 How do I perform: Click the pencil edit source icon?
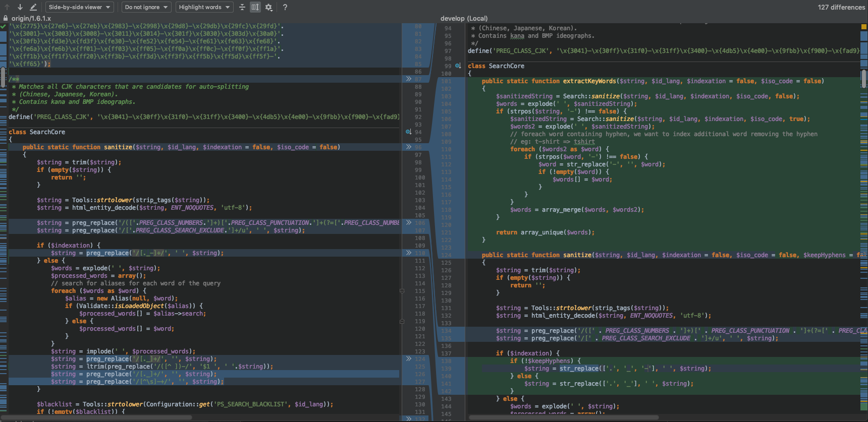point(33,7)
